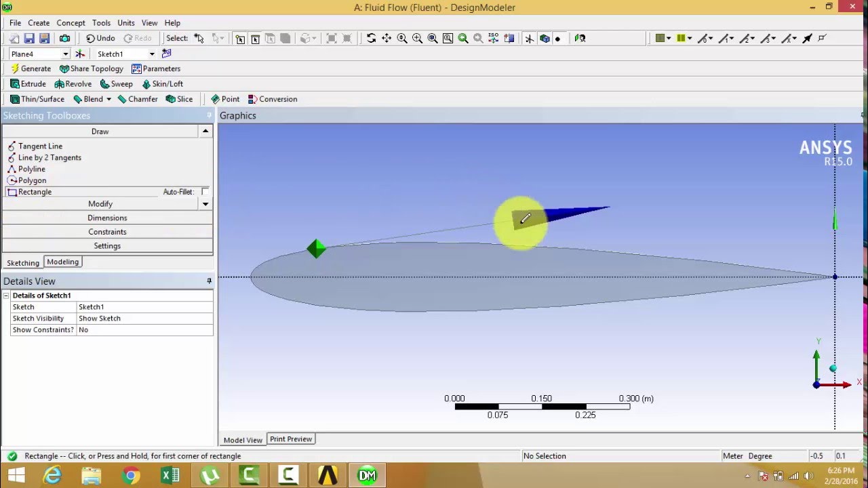Viewport: 868px width, 488px height.
Task: Click the Look At face/plane icon
Action: pos(509,39)
